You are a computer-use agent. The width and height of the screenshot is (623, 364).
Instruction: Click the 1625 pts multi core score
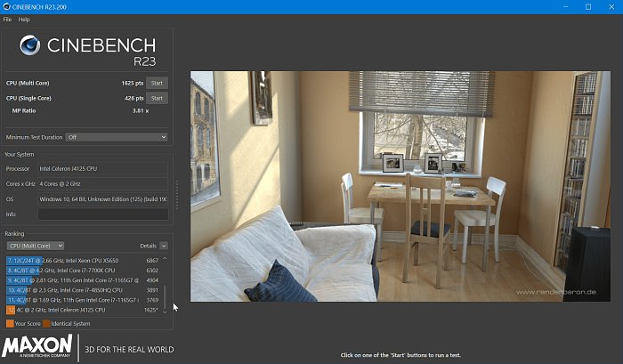click(x=133, y=83)
